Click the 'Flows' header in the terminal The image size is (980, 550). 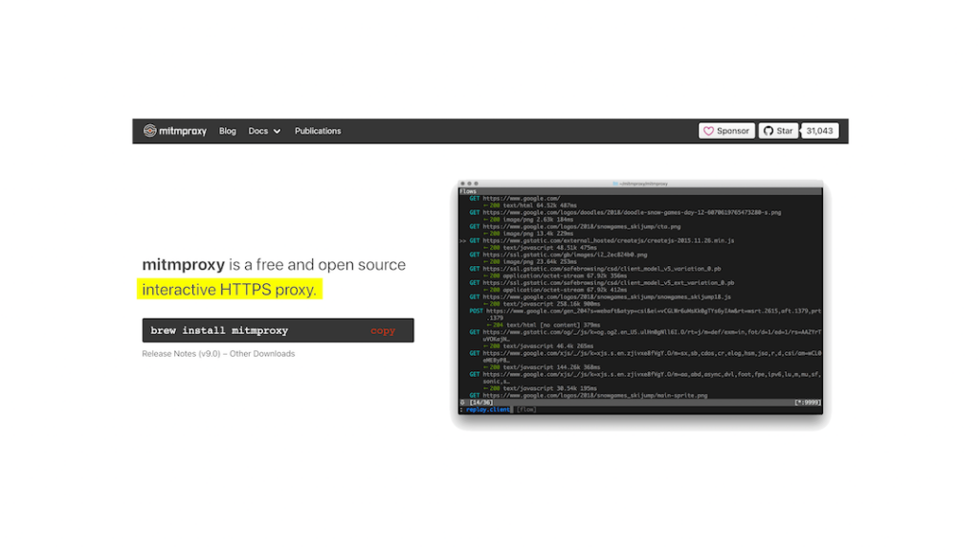coord(468,191)
